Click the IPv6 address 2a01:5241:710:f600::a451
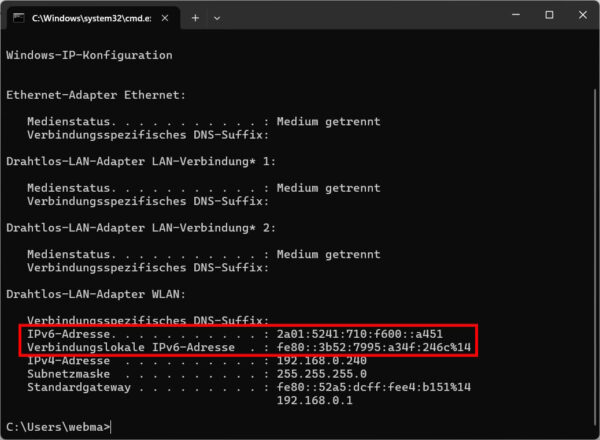 pyautogui.click(x=359, y=332)
